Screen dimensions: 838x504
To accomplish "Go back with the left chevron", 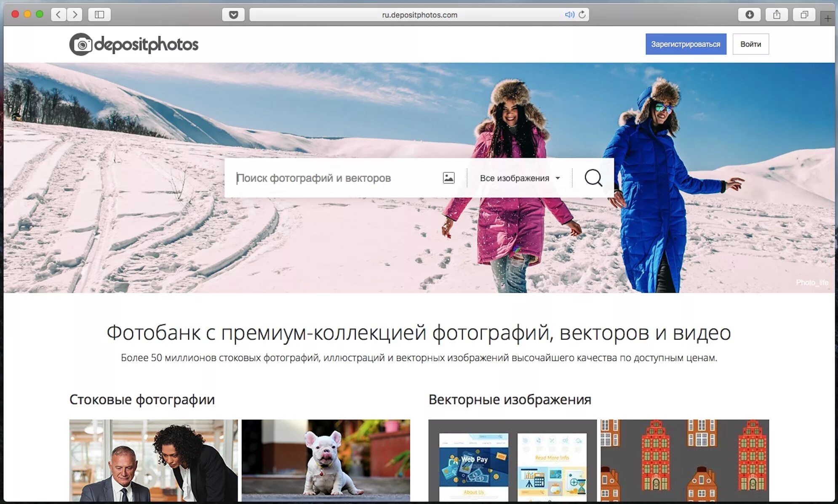I will click(x=59, y=15).
